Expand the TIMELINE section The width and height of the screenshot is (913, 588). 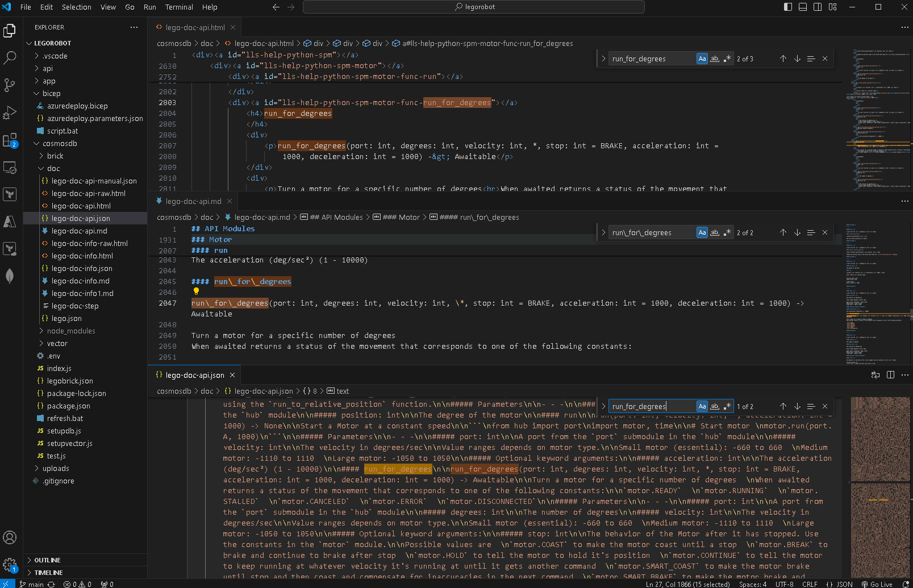pyautogui.click(x=85, y=573)
